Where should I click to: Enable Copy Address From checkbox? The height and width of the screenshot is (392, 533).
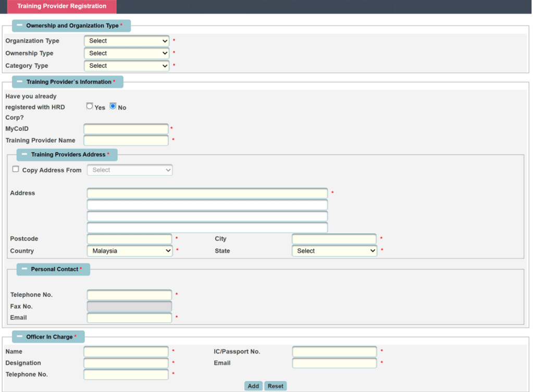(16, 169)
